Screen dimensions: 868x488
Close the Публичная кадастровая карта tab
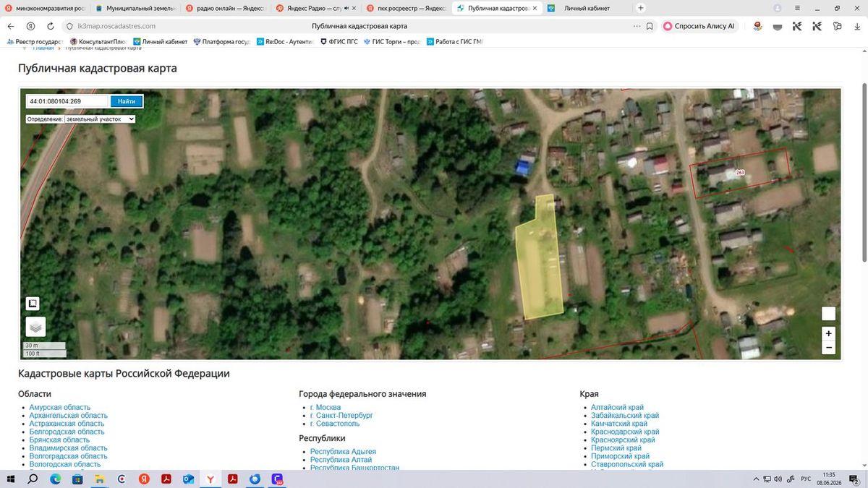click(x=536, y=8)
